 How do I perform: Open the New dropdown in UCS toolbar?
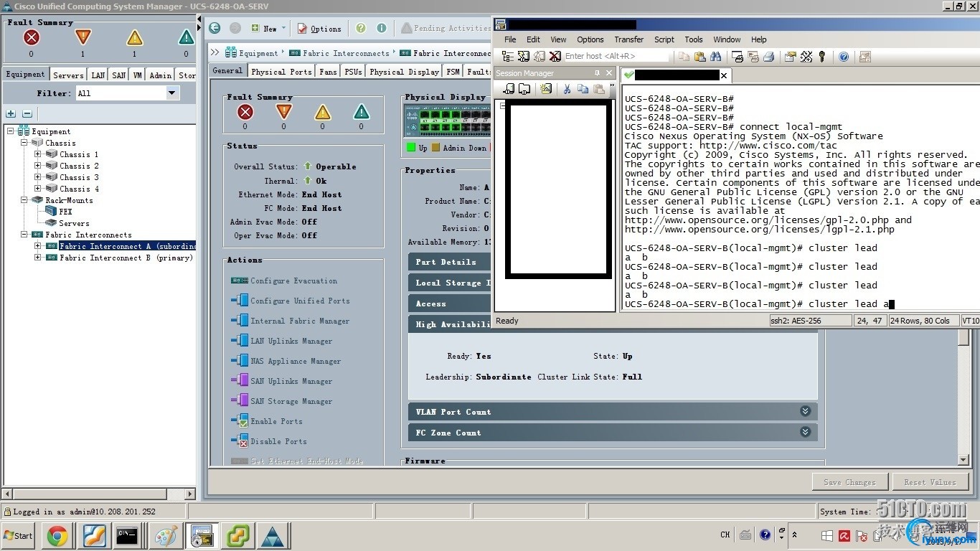point(269,28)
